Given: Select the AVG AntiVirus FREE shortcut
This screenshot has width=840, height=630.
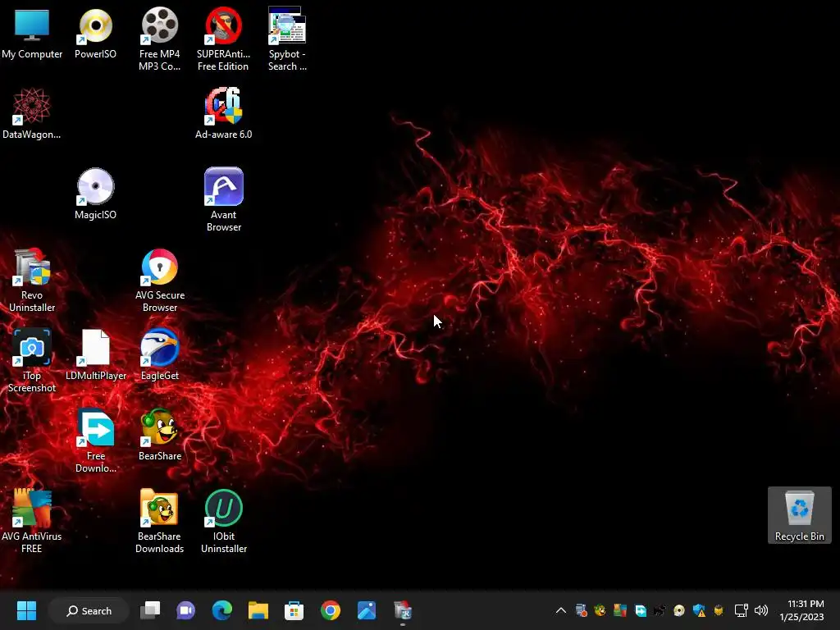Looking at the screenshot, I should [x=32, y=522].
